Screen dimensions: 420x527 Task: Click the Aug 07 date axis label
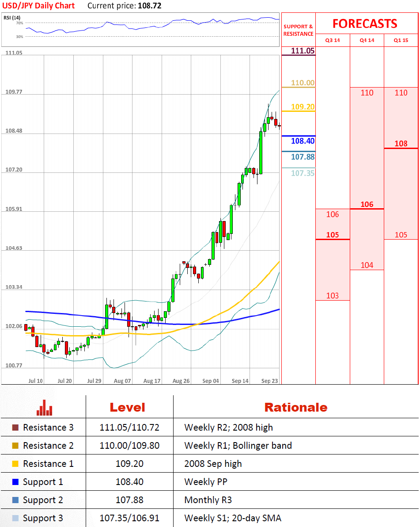[x=122, y=381]
